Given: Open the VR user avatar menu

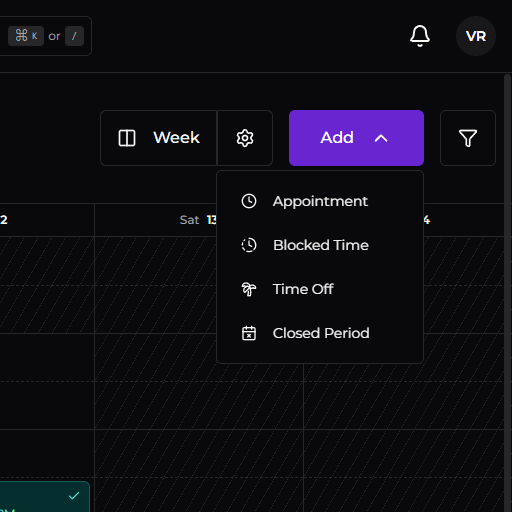Looking at the screenshot, I should (x=476, y=36).
